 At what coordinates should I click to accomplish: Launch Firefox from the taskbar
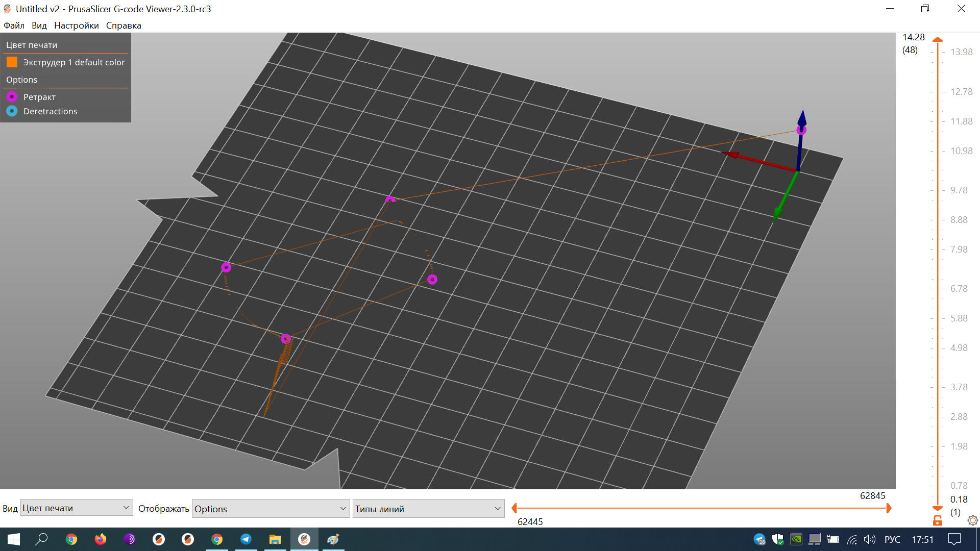(x=101, y=539)
